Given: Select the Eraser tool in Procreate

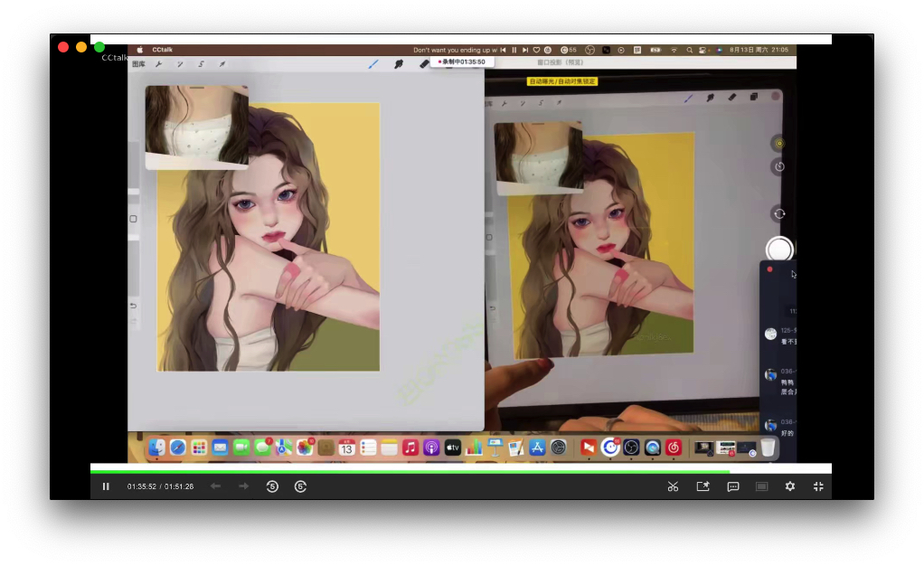Looking at the screenshot, I should pyautogui.click(x=424, y=64).
